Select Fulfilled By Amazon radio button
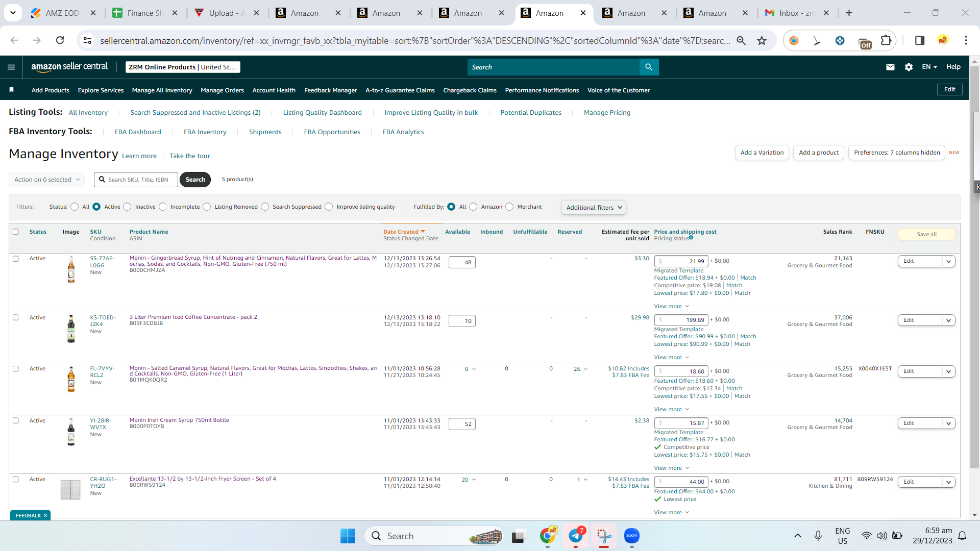The height and width of the screenshot is (551, 980). coord(473,207)
